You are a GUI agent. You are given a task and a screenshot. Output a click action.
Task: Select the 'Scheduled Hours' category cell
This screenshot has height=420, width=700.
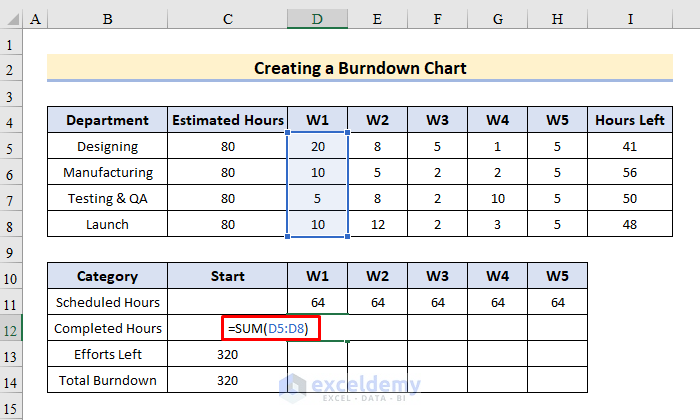[107, 302]
